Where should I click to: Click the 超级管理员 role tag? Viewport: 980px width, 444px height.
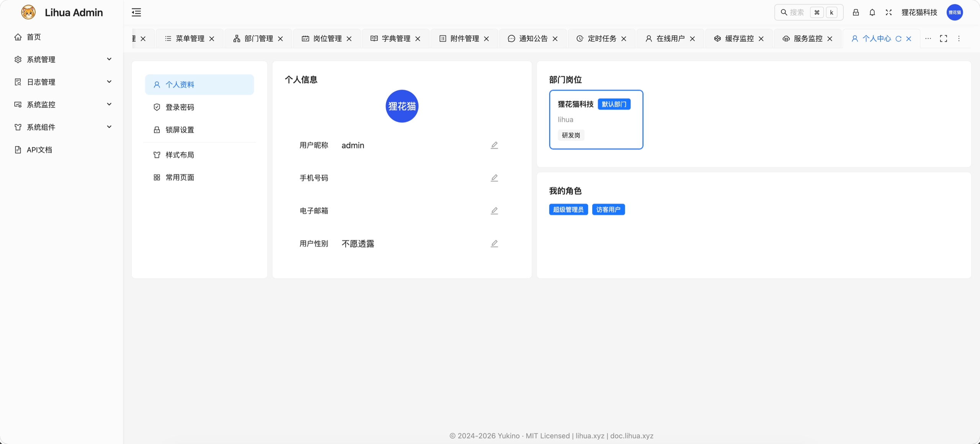(x=568, y=210)
